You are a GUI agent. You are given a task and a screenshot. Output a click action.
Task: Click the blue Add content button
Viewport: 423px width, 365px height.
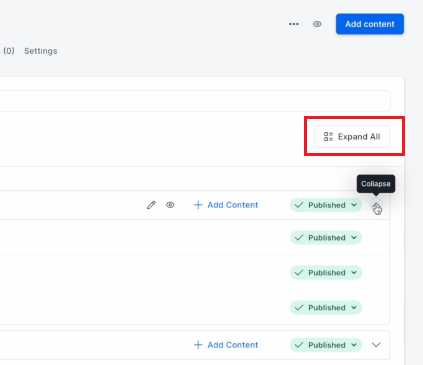click(370, 24)
